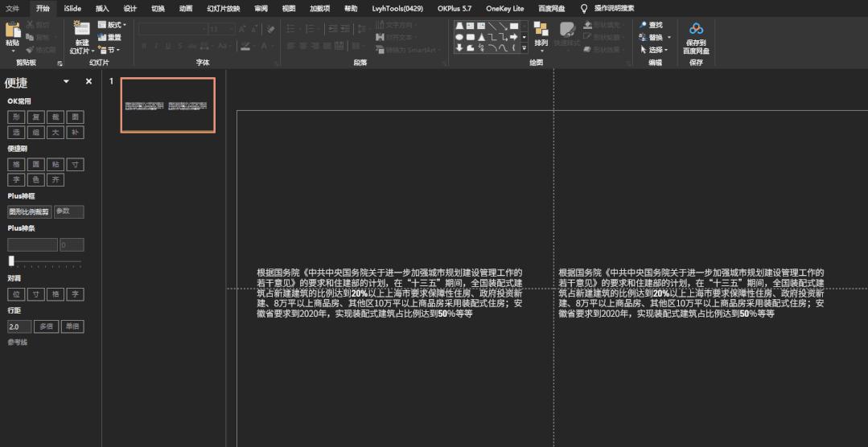Open the Layout (版式) dropdown
868x447 pixels.
[113, 25]
